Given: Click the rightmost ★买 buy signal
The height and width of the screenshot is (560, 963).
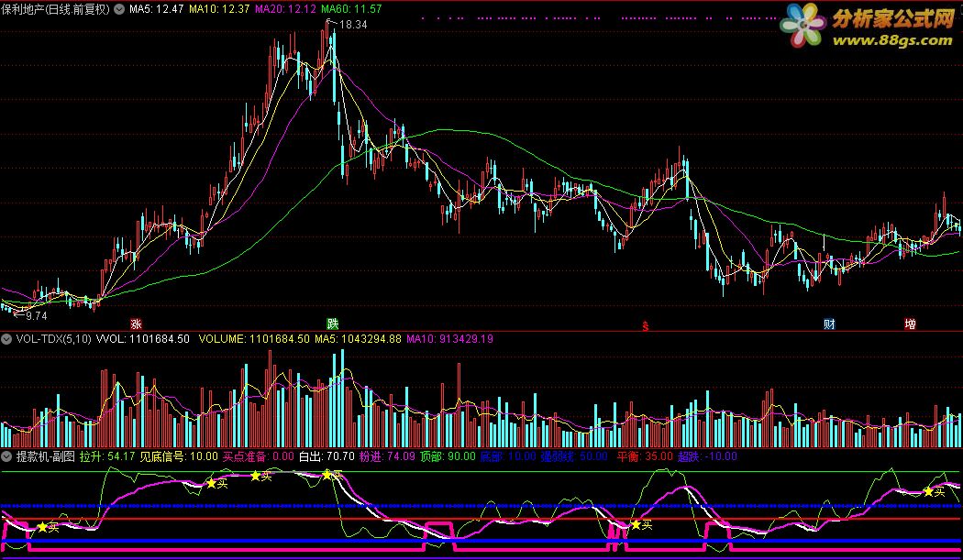Looking at the screenshot, I should 935,492.
